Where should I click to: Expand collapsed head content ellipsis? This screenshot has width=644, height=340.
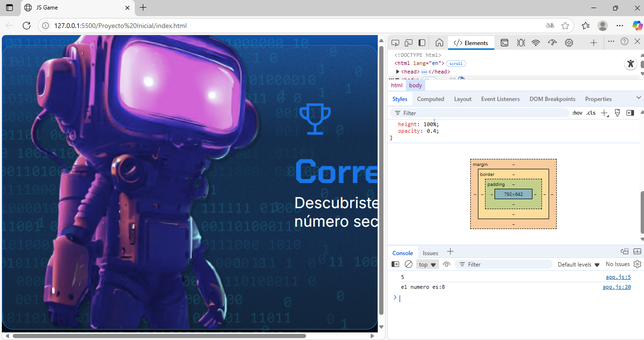(x=424, y=72)
